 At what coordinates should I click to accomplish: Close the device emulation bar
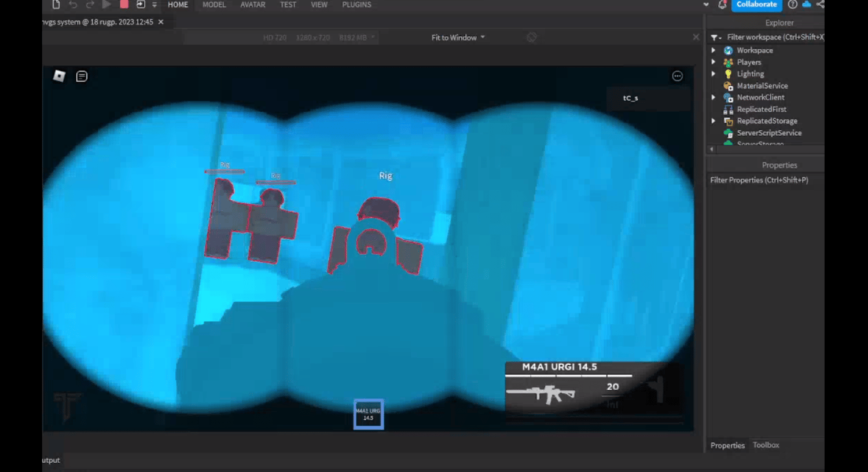[696, 37]
